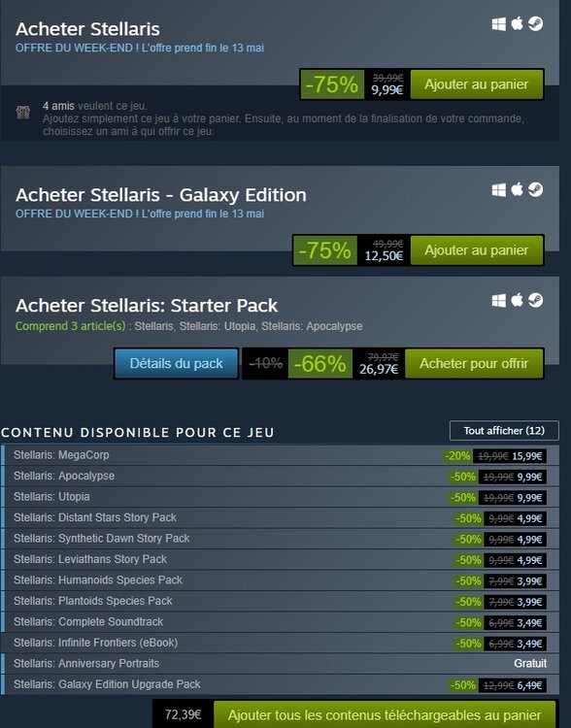Click the gift icon next to friends notice
Image resolution: width=571 pixels, height=728 pixels.
click(x=23, y=112)
